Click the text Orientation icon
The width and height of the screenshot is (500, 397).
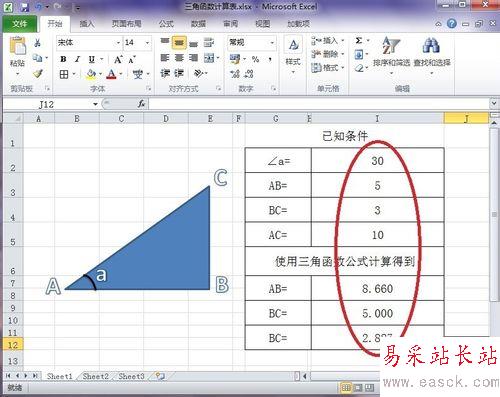[x=199, y=73]
